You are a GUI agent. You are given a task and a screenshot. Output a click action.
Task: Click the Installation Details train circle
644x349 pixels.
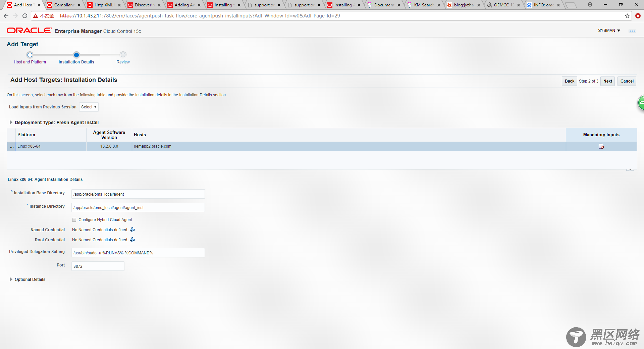(x=76, y=55)
